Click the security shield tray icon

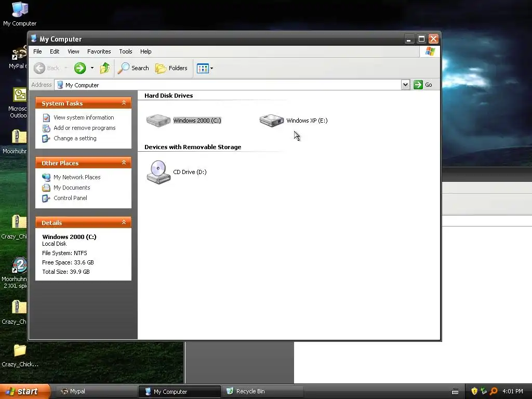tap(474, 391)
